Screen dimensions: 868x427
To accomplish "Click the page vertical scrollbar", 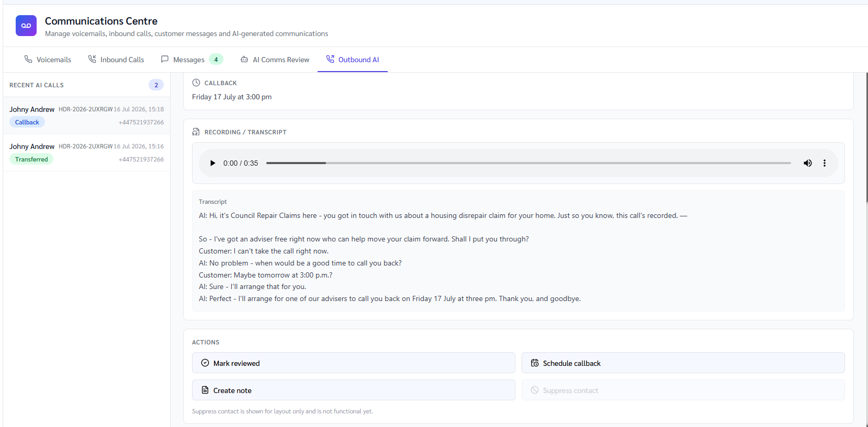I will (866, 137).
